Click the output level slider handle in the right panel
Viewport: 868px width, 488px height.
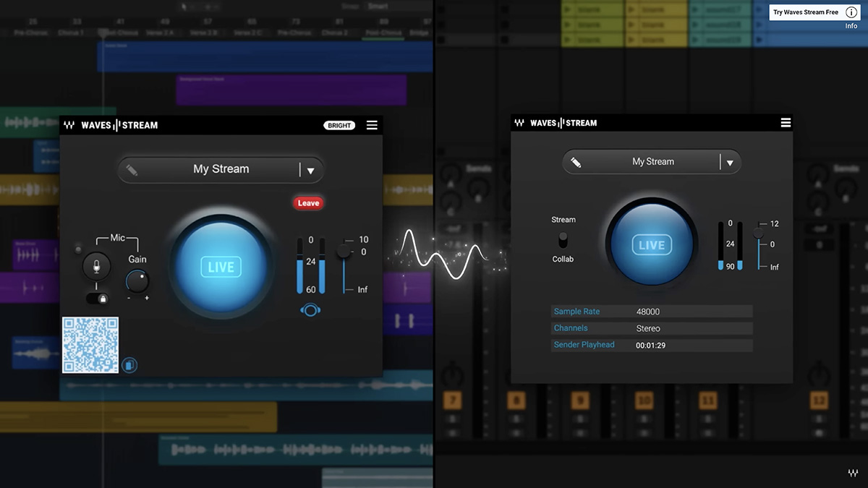758,233
